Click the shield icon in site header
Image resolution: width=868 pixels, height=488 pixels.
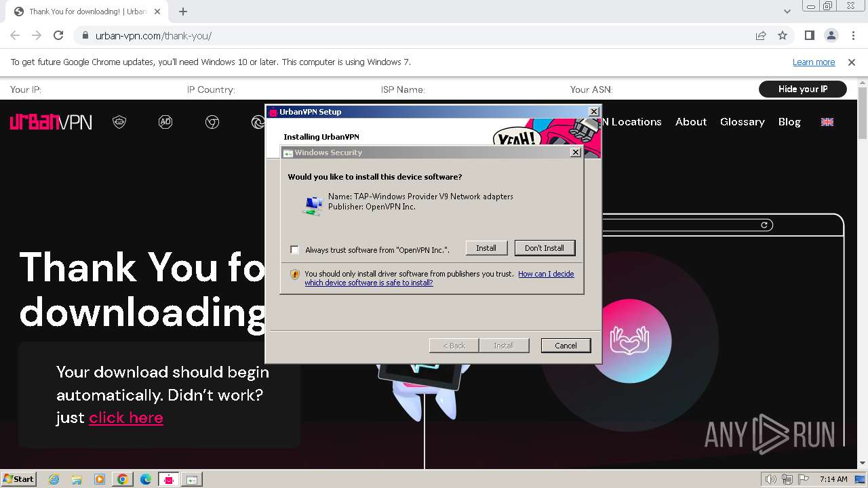(119, 122)
